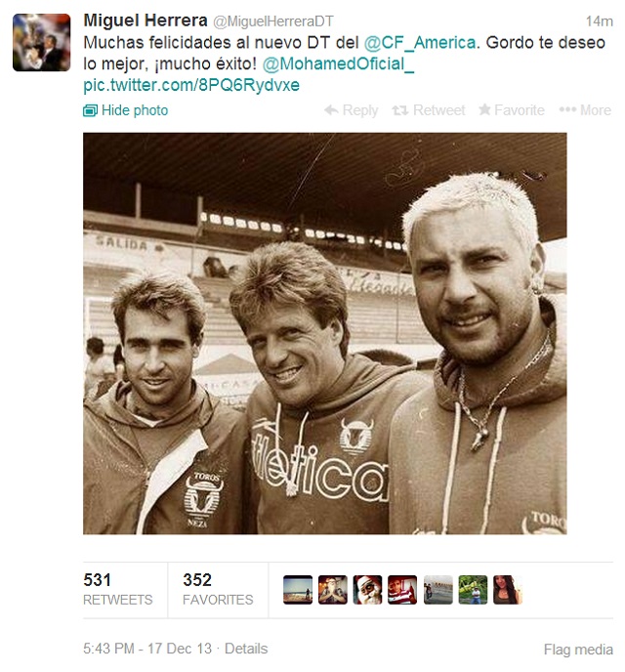Screen dimensions: 625x672
Task: Click the Reply arrow icon
Action: (x=331, y=110)
